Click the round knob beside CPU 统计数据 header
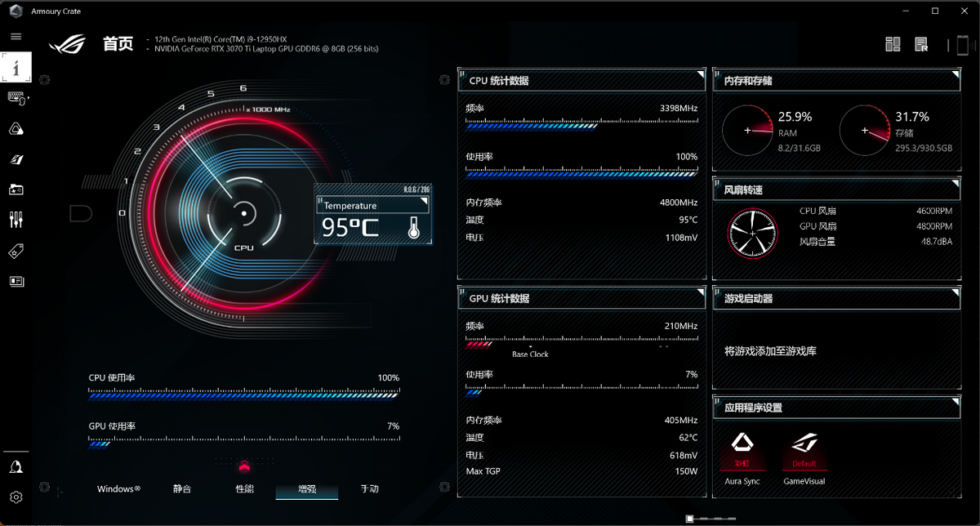 (x=444, y=80)
